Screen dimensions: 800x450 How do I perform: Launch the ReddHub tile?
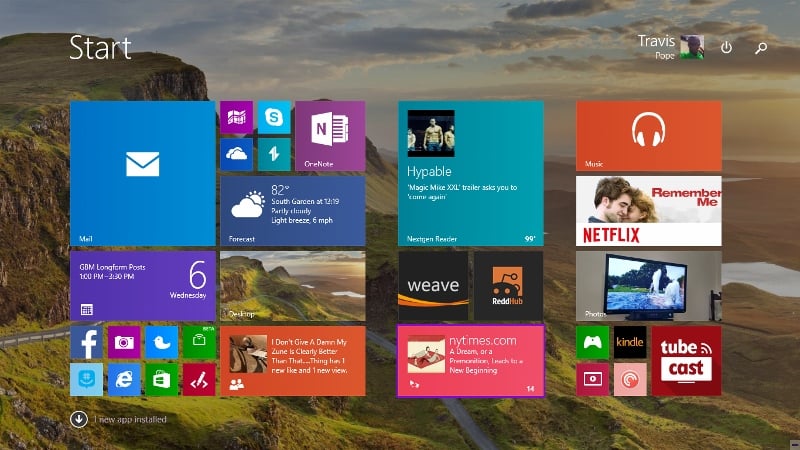point(508,286)
